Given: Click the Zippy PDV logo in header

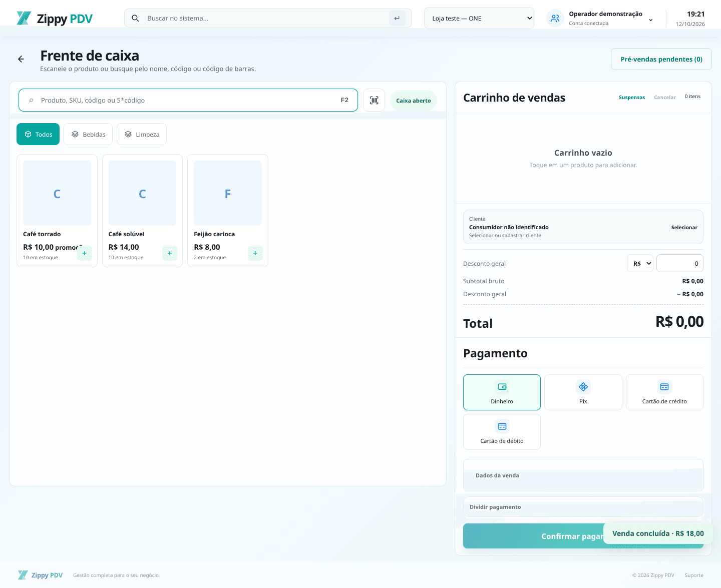Looking at the screenshot, I should [55, 19].
